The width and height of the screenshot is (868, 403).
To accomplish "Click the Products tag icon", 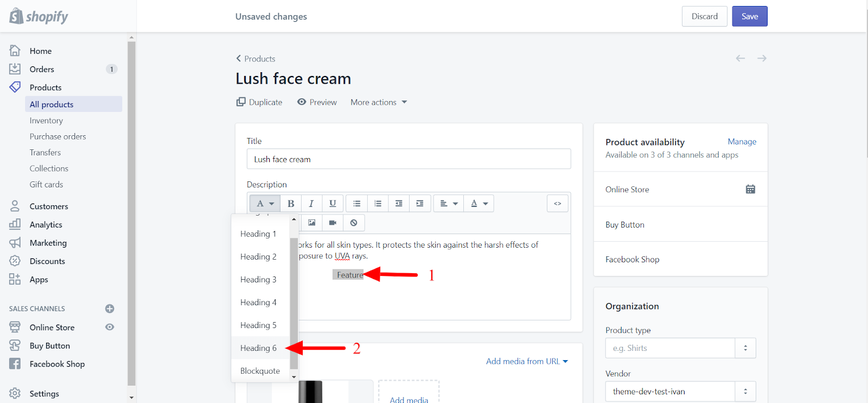I will click(15, 87).
